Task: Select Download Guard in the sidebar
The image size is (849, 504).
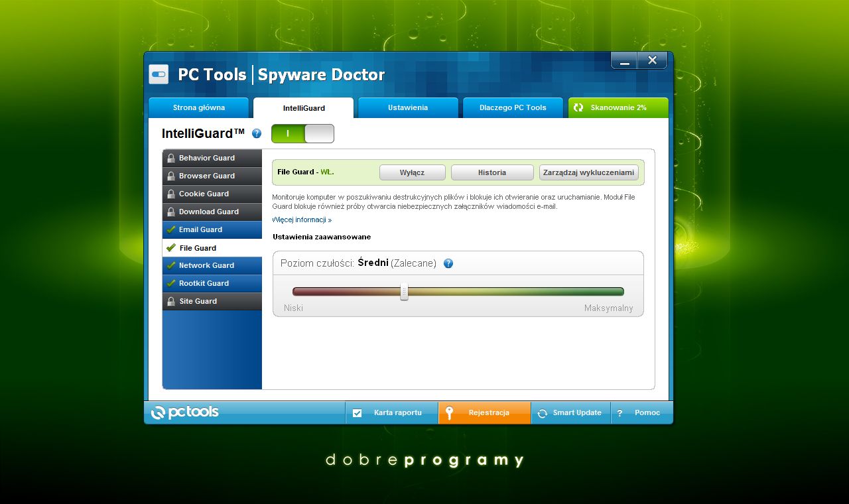Action: pos(212,212)
